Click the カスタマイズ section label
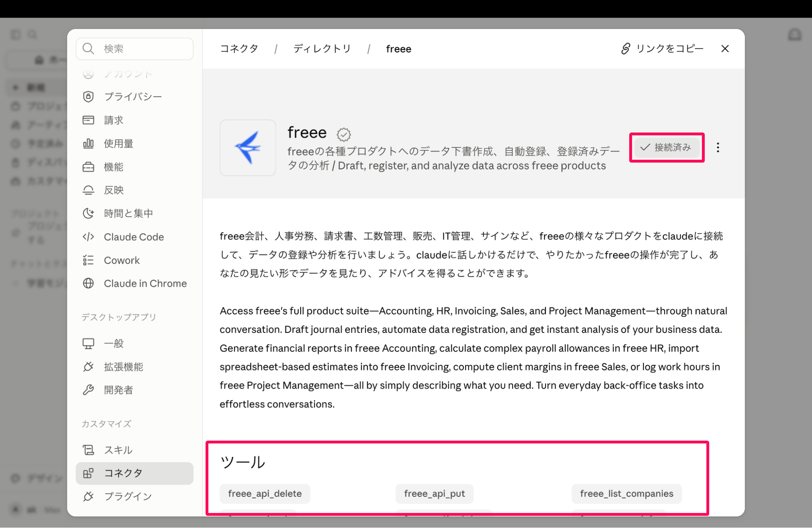 tap(106, 424)
